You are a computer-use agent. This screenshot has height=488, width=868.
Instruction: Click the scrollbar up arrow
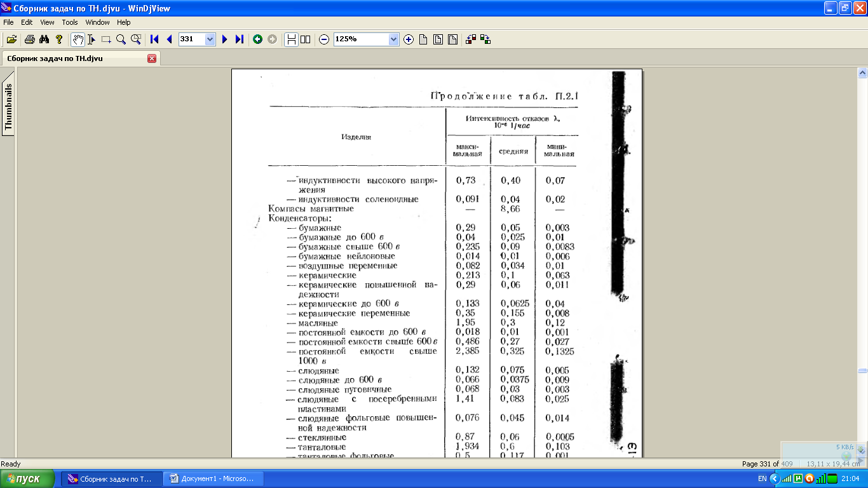862,73
